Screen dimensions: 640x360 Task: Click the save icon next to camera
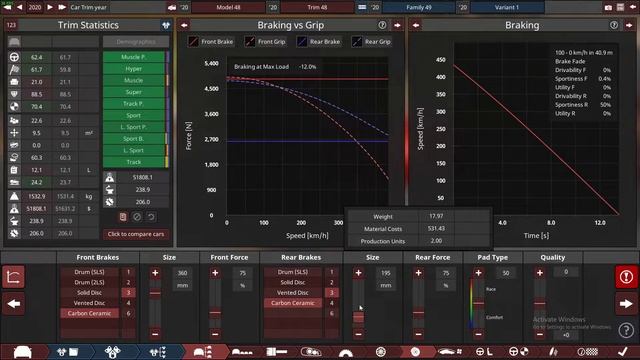click(620, 7)
